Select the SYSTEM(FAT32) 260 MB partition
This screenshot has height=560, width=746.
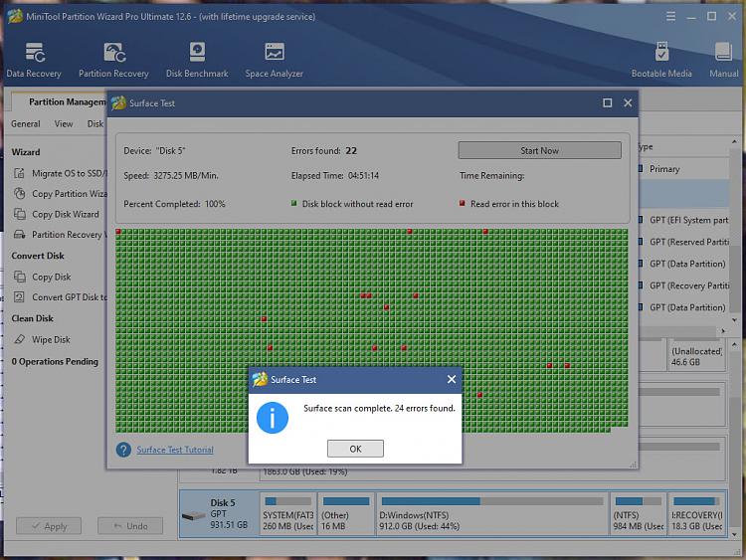pos(287,514)
